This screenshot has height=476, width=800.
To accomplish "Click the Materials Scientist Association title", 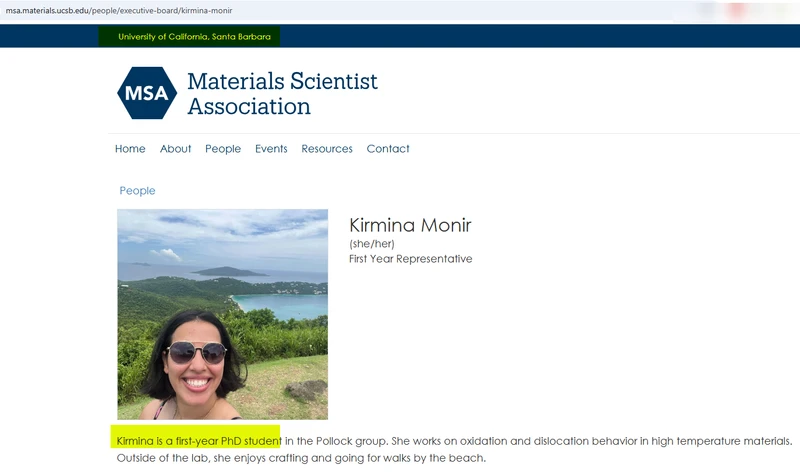I will click(282, 93).
